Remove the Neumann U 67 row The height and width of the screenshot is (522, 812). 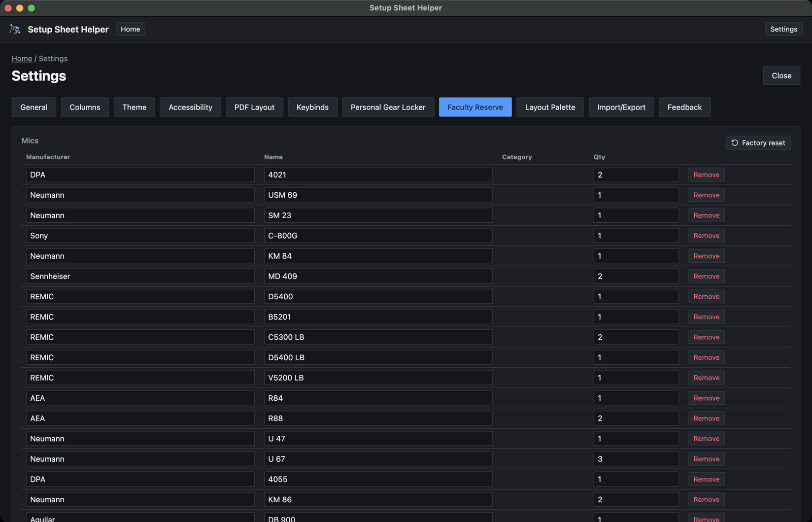coord(706,459)
